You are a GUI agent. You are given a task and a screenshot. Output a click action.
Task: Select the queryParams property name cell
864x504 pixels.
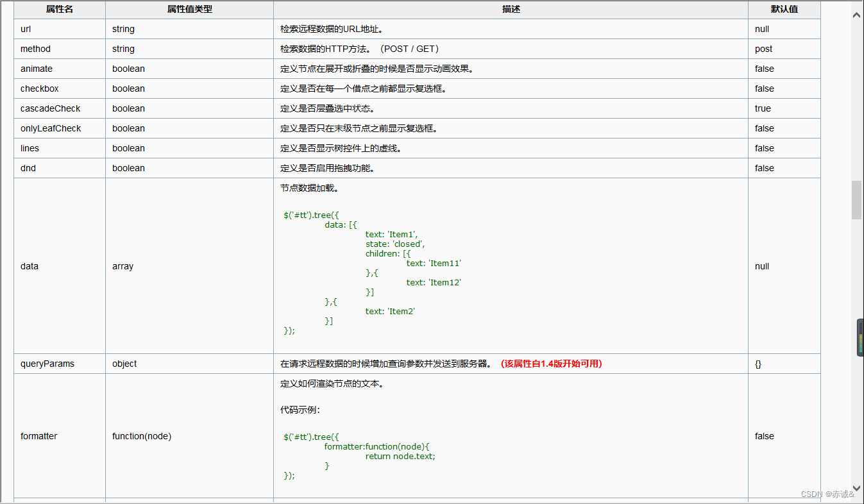60,364
